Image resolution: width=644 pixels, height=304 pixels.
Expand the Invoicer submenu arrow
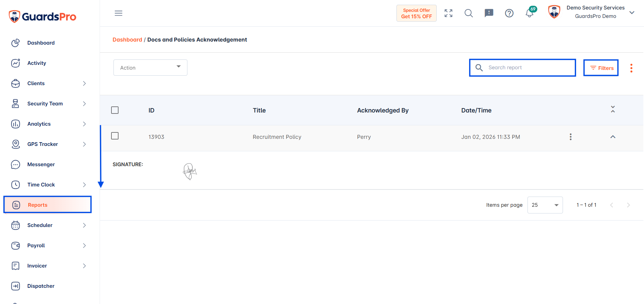coord(84,266)
